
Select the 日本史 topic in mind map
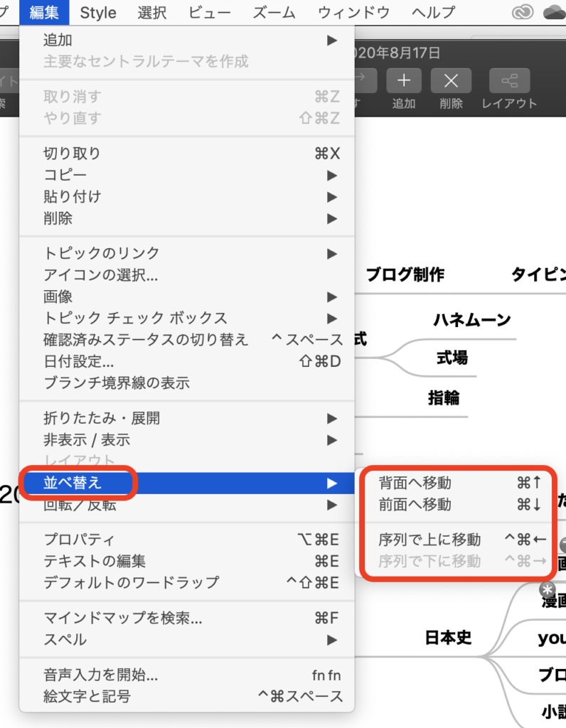[x=448, y=638]
